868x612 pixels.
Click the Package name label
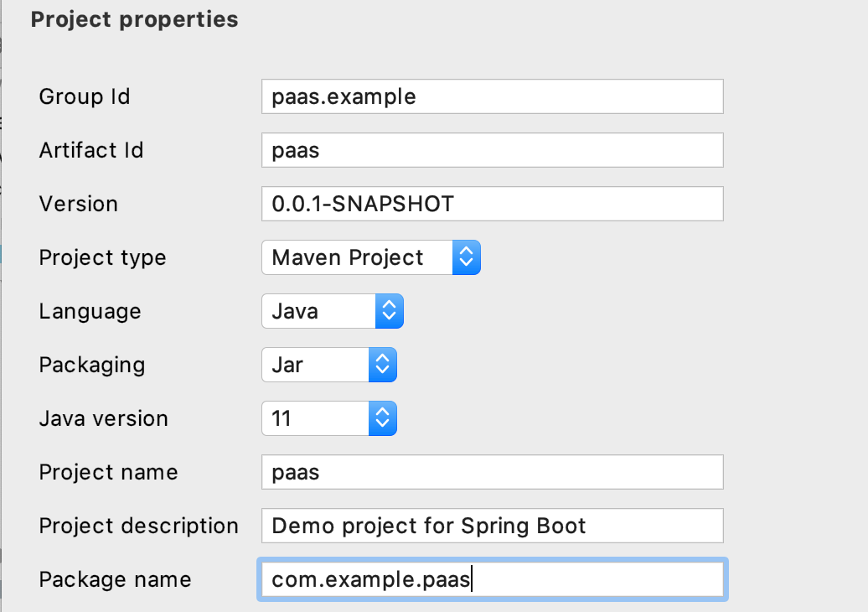(115, 579)
